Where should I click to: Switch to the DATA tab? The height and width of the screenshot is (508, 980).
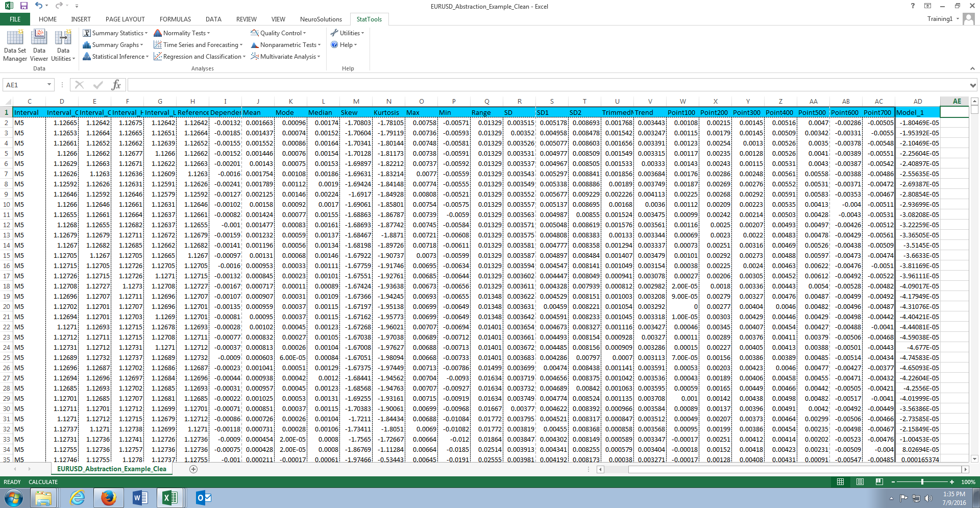click(x=213, y=19)
